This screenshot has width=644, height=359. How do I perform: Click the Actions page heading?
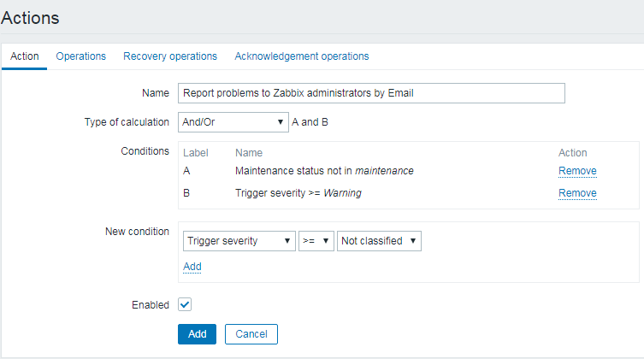click(30, 18)
